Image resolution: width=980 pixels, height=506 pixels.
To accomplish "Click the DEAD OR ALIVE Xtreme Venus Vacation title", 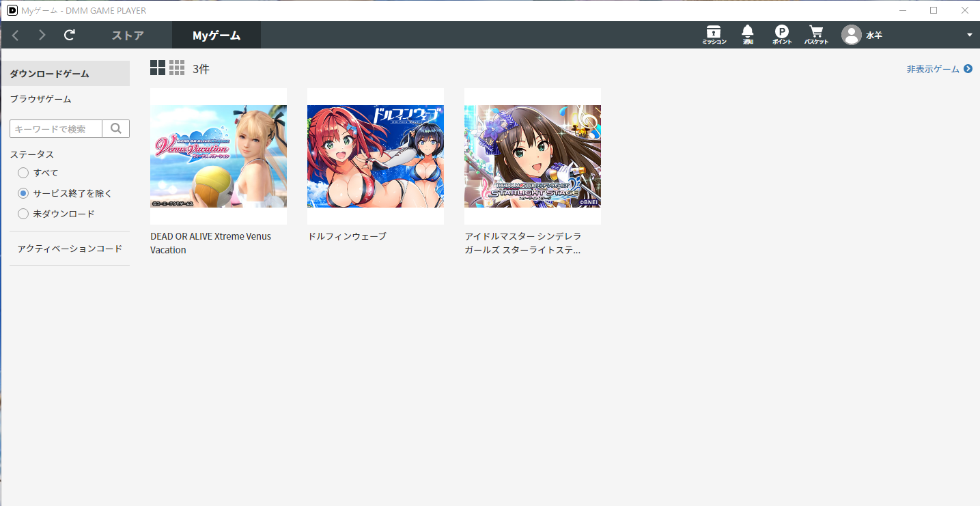I will 210,243.
